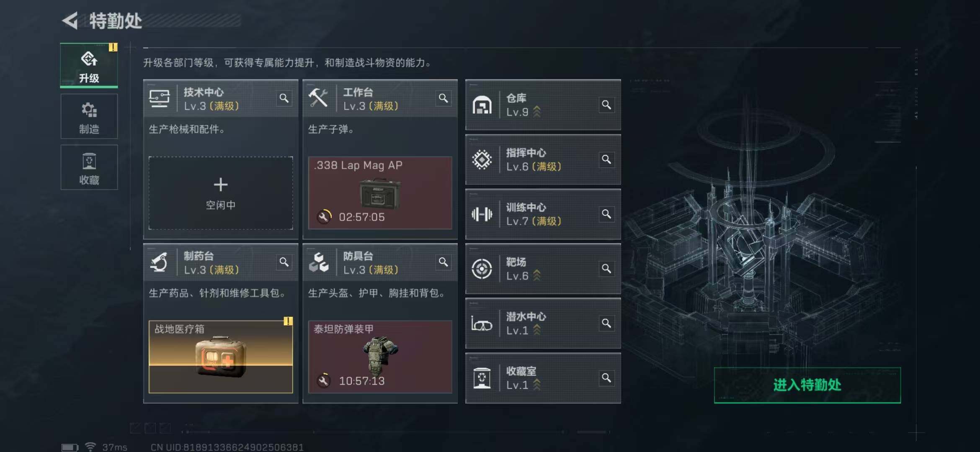
Task: Switch to the 制造 crafting tab
Action: point(89,117)
